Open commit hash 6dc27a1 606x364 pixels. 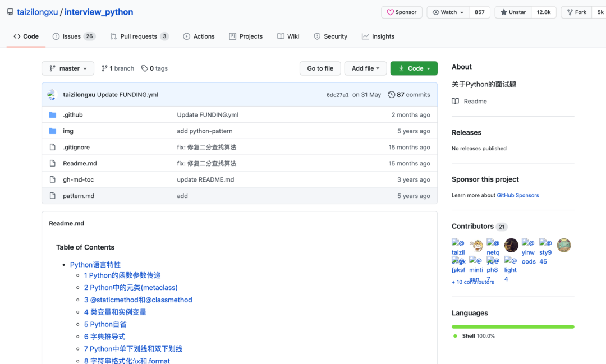click(337, 95)
